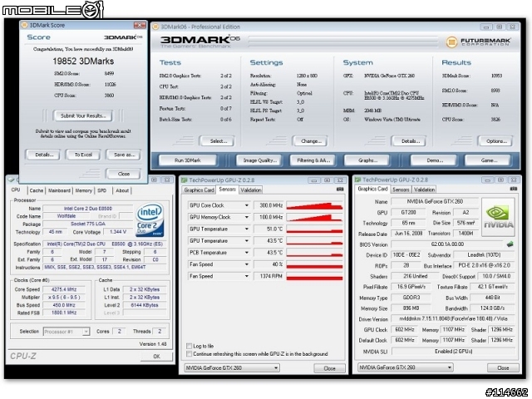Viewport: 532px width, 399px height.
Task: Open the first GPU Temperature sensor dropdown (51.0 °C)
Action: (247, 229)
